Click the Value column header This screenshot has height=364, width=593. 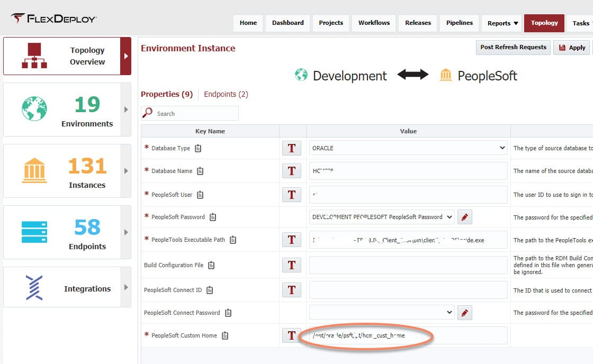[408, 131]
